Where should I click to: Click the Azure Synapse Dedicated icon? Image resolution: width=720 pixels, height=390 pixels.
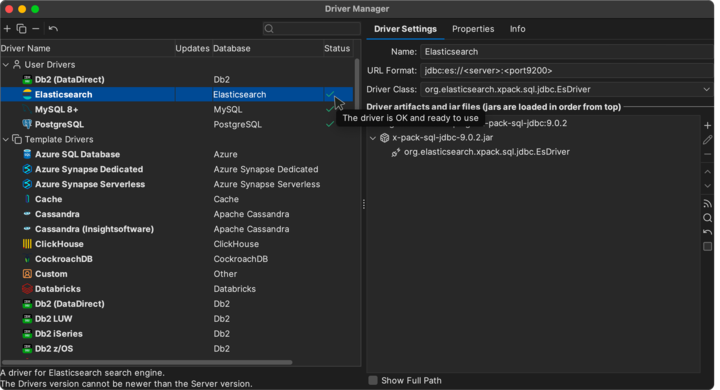pyautogui.click(x=27, y=169)
